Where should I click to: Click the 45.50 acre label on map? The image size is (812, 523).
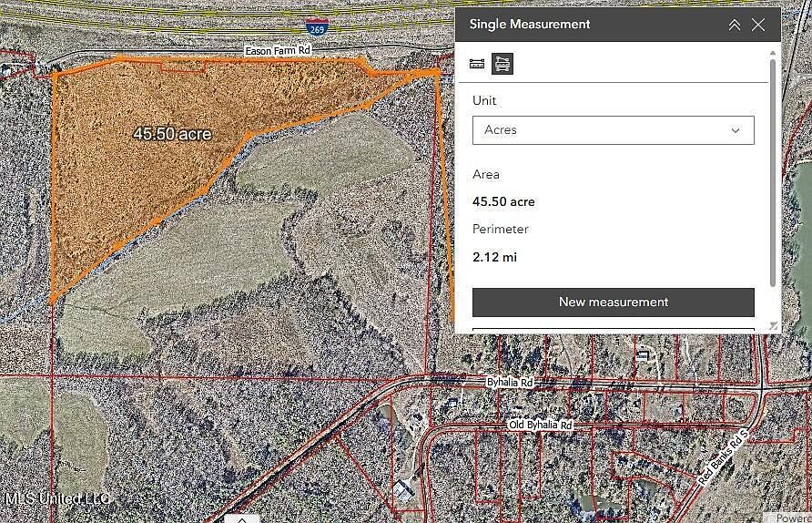coord(172,134)
